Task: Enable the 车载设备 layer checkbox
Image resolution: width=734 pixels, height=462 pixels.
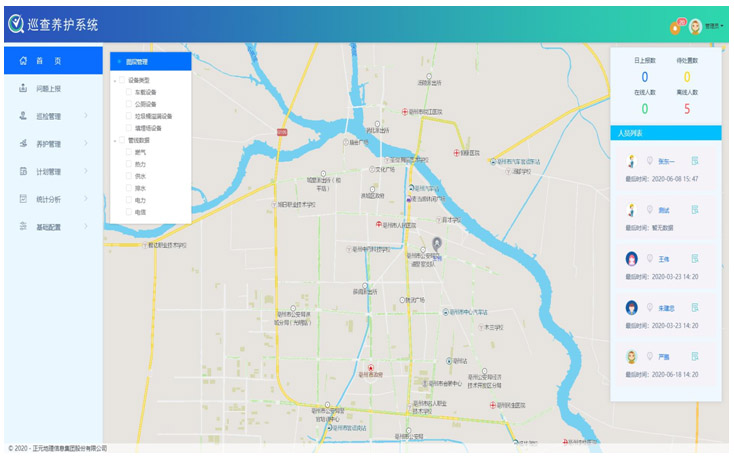Action: (x=128, y=92)
